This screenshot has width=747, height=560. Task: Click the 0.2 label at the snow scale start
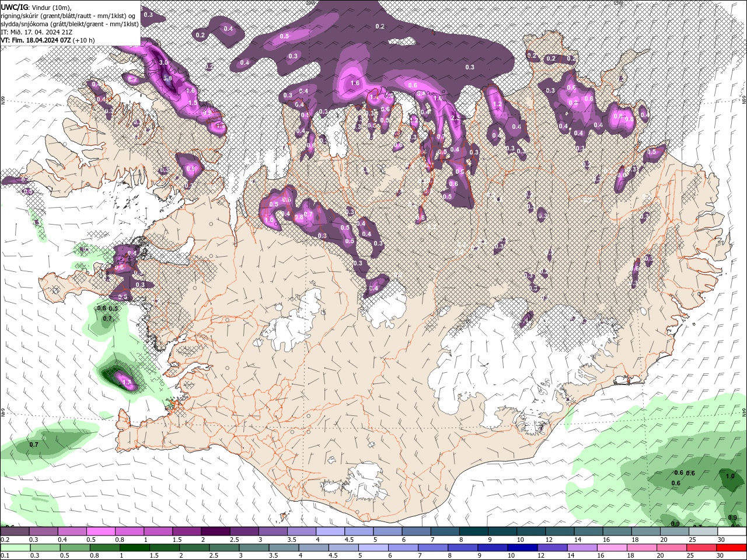coord(4,540)
